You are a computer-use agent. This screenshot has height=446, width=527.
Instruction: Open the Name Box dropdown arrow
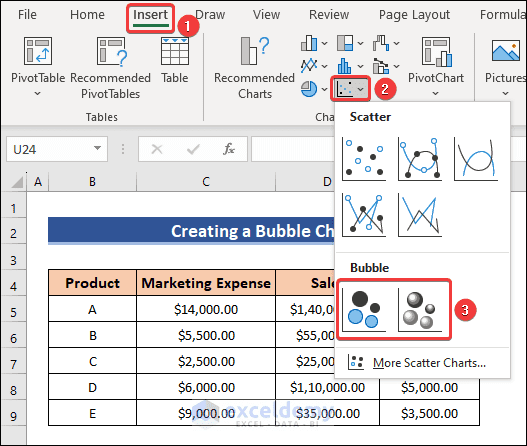tap(97, 148)
